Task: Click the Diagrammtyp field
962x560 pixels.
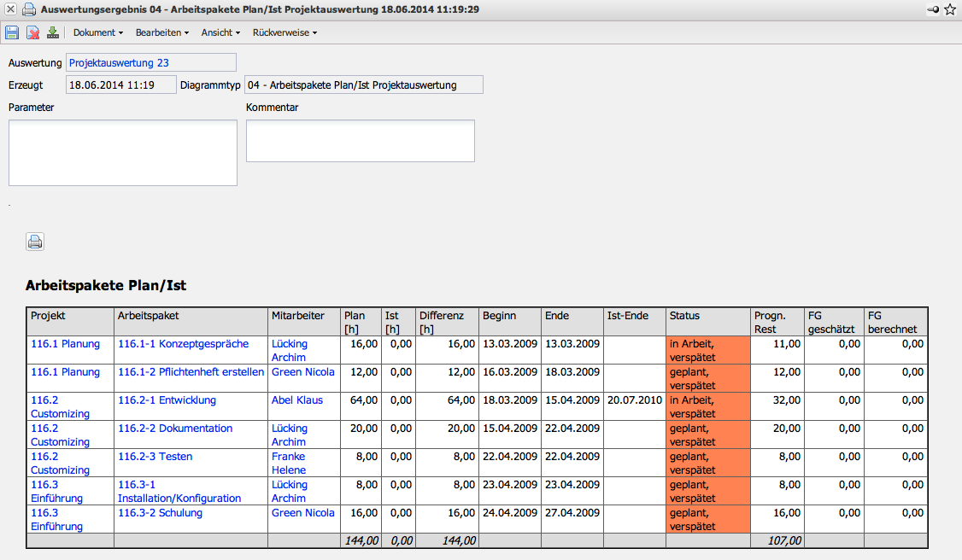Action: point(363,85)
